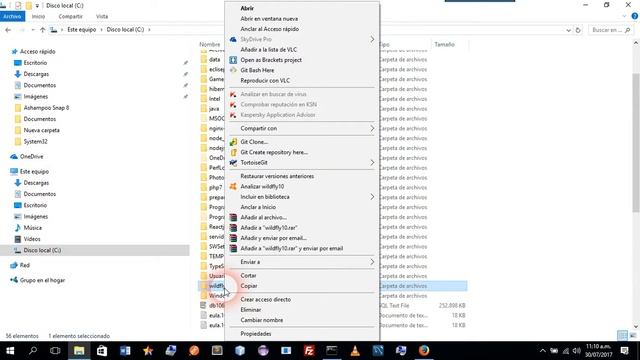This screenshot has width=640, height=360.
Task: Open Microsoft Store from the taskbar
Action: [x=102, y=351]
